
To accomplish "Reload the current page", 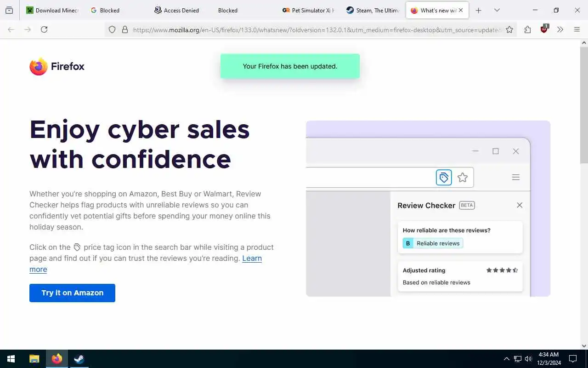I will coord(44,29).
